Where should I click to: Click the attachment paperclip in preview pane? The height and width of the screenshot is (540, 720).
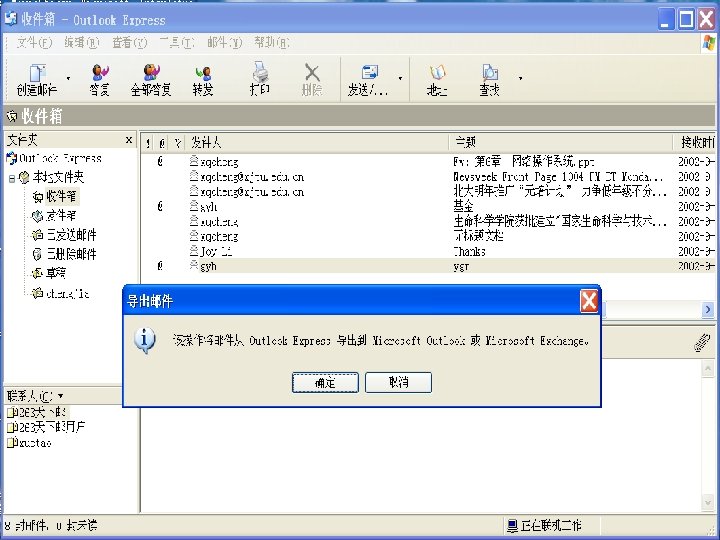pos(702,343)
